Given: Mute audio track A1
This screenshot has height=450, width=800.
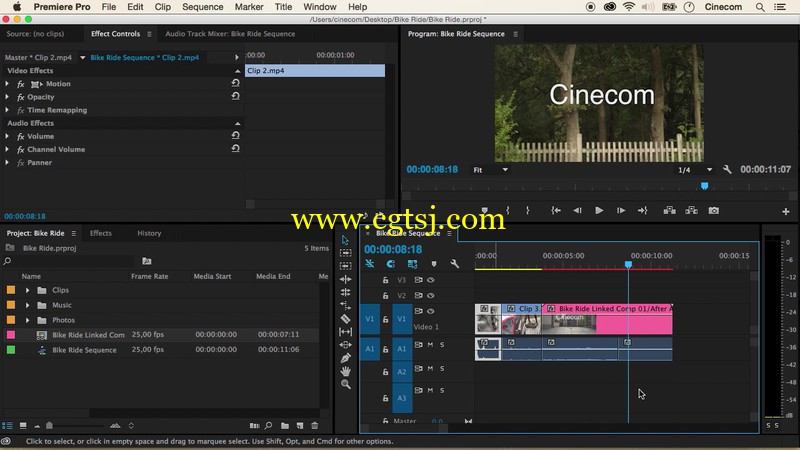Looking at the screenshot, I should 430,345.
